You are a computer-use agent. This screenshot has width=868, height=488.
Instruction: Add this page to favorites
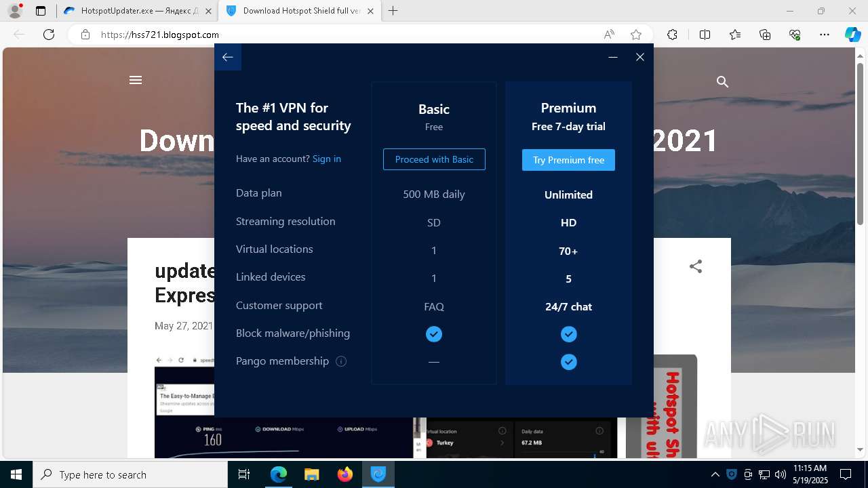pyautogui.click(x=636, y=35)
